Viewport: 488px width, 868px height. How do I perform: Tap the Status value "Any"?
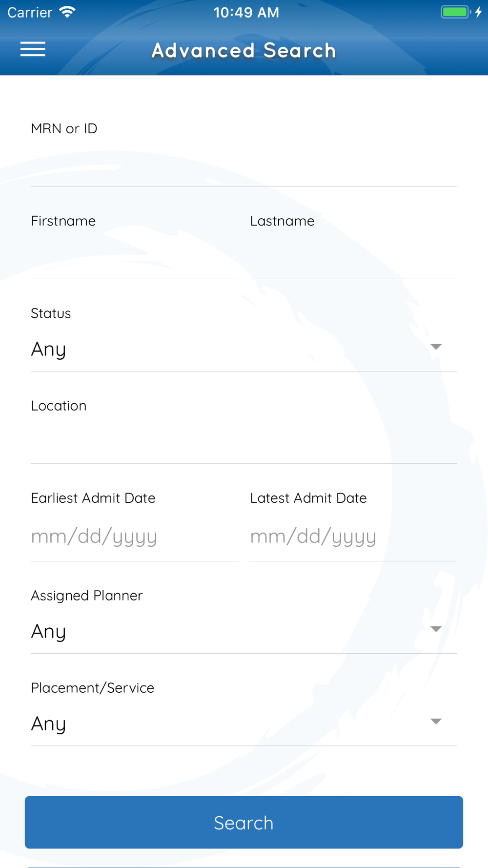(49, 350)
